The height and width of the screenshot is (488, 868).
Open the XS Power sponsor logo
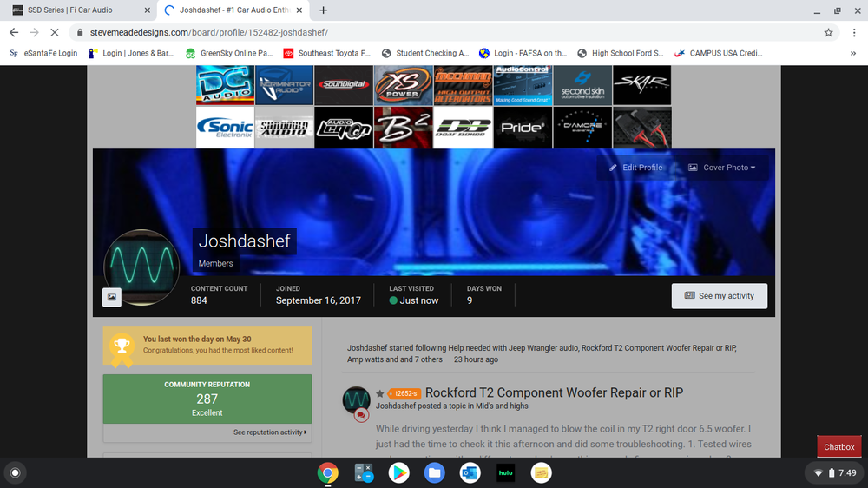tap(403, 85)
